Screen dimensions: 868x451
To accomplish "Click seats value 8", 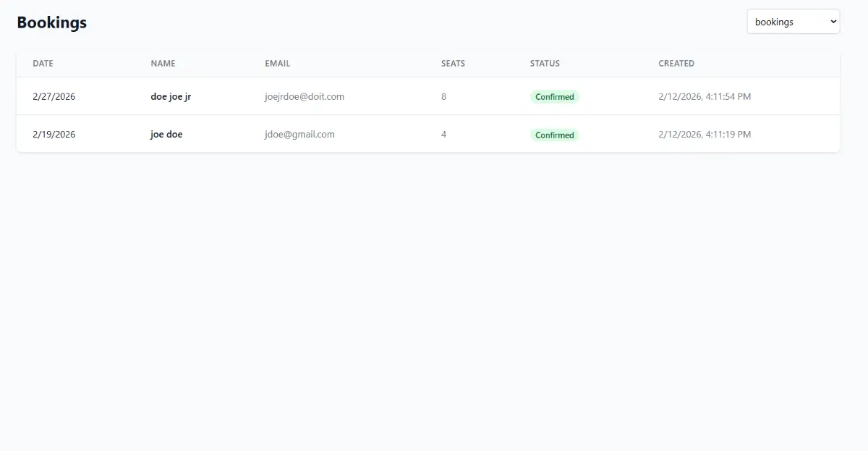I will coord(443,96).
